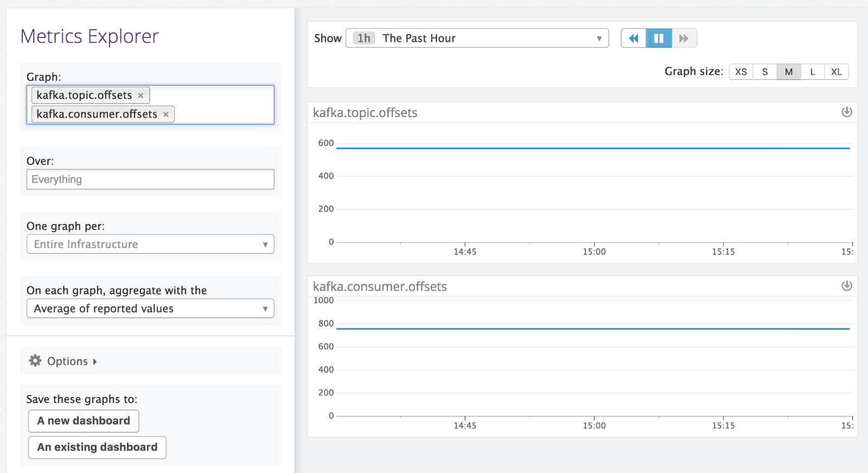This screenshot has height=473, width=868.
Task: Open the Past Hour time range dropdown
Action: [x=477, y=39]
